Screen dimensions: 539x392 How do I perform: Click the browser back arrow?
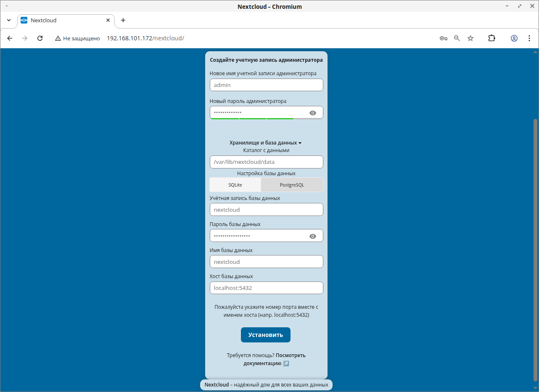(10, 38)
